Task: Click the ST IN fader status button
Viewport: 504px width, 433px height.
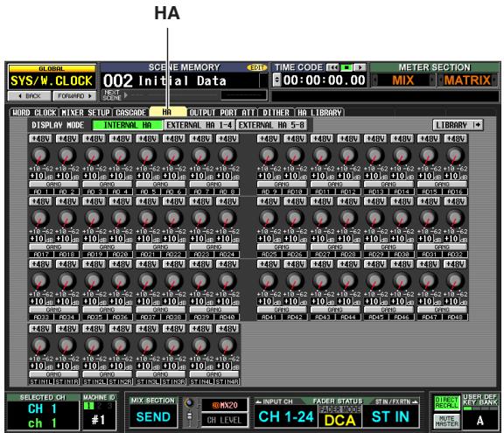Action: click(390, 416)
